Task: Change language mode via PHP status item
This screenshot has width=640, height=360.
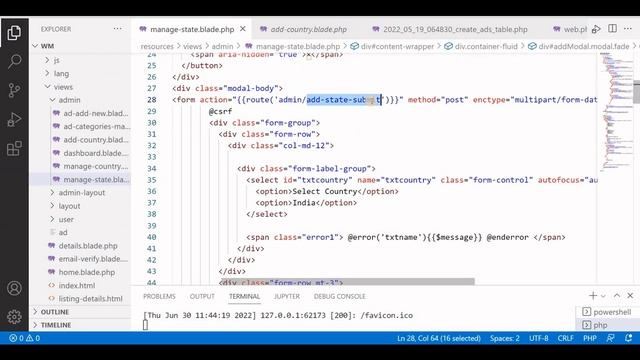Action: [590, 338]
